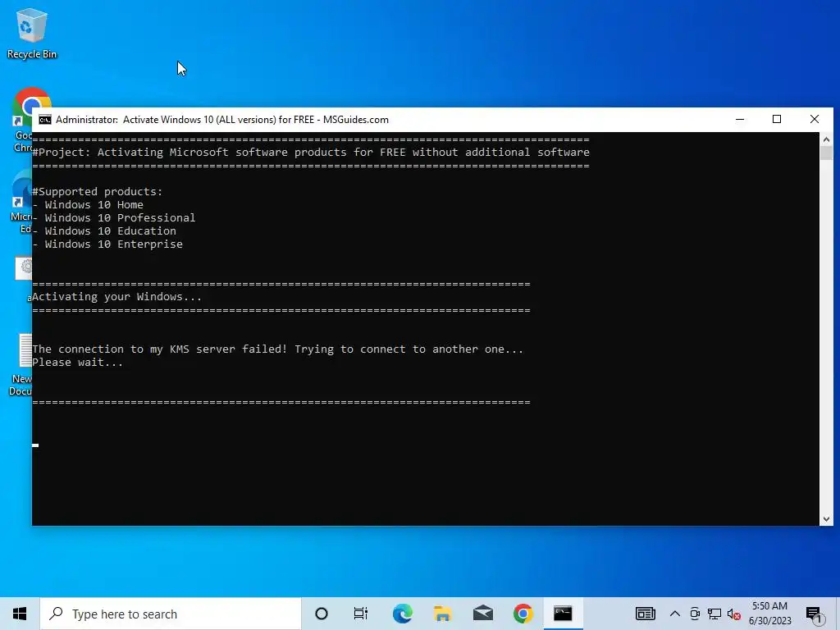
Task: Select the command prompt taskbar button
Action: coord(563,614)
